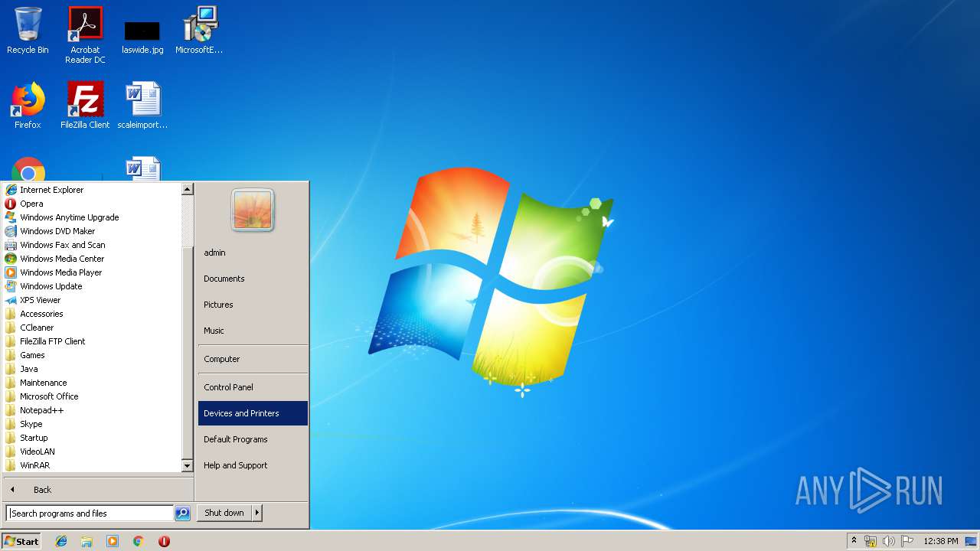Expand the Notepad++ folder
The height and width of the screenshot is (551, 980).
92,410
